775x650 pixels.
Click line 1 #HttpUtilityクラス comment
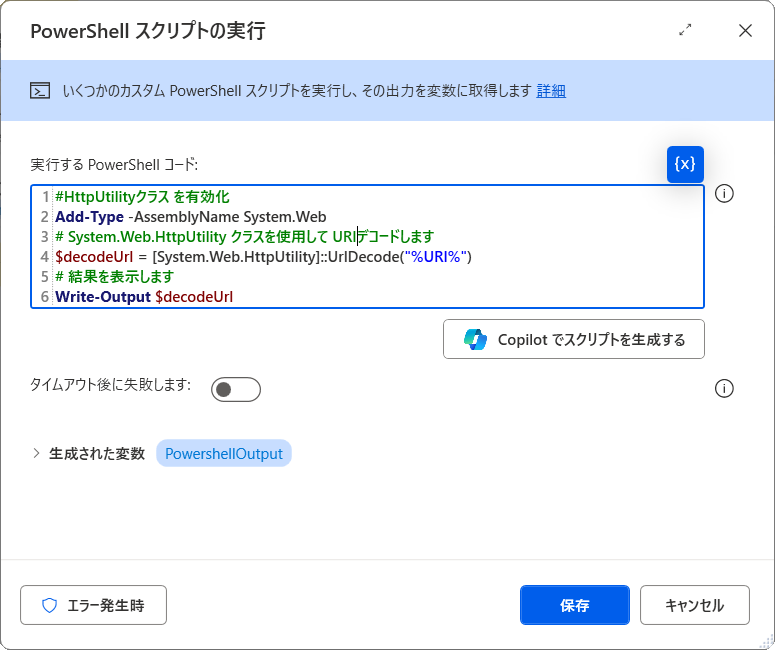(x=142, y=197)
